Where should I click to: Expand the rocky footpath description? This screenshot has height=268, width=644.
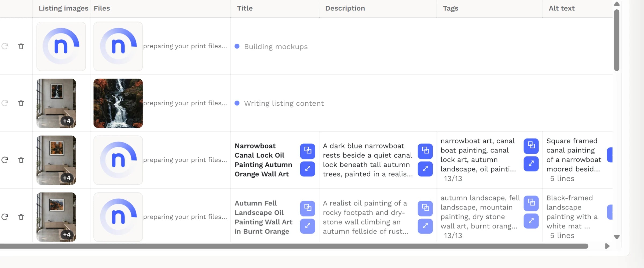425,226
